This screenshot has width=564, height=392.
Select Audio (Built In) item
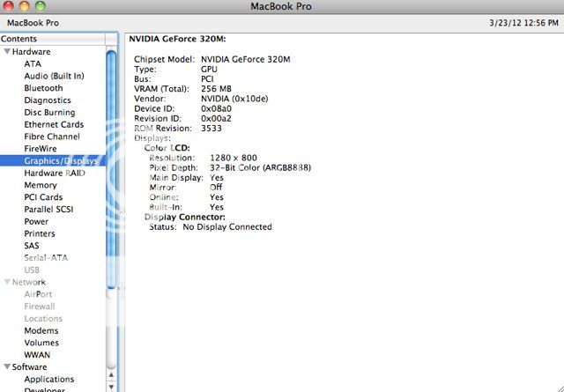click(x=54, y=77)
